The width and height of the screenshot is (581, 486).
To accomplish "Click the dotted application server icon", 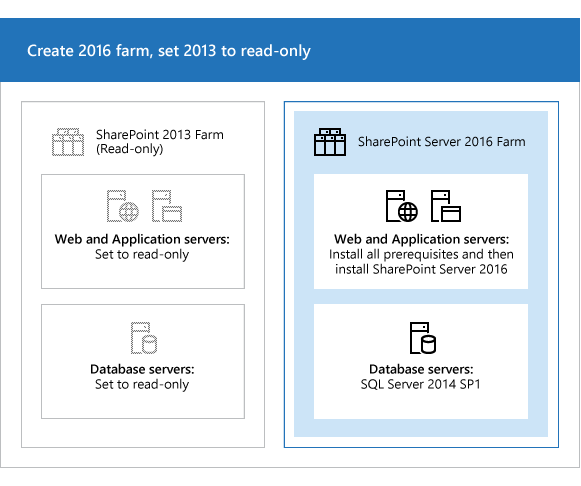I will point(167,206).
